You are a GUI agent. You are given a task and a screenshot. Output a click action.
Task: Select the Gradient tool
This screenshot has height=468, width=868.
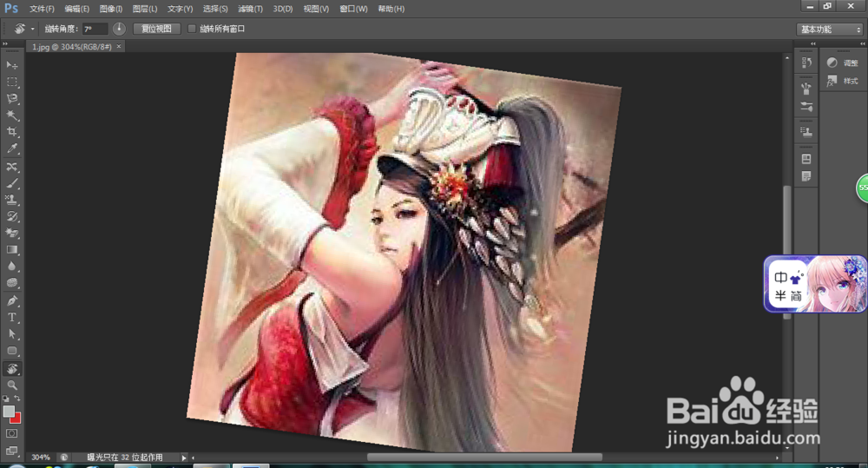11,249
